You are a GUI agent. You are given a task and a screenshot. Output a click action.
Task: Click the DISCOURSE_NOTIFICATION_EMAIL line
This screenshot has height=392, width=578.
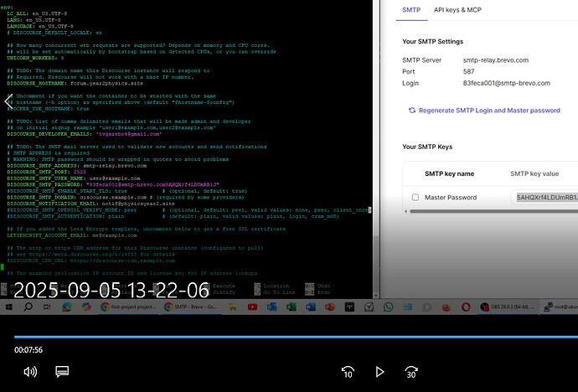click(90, 204)
